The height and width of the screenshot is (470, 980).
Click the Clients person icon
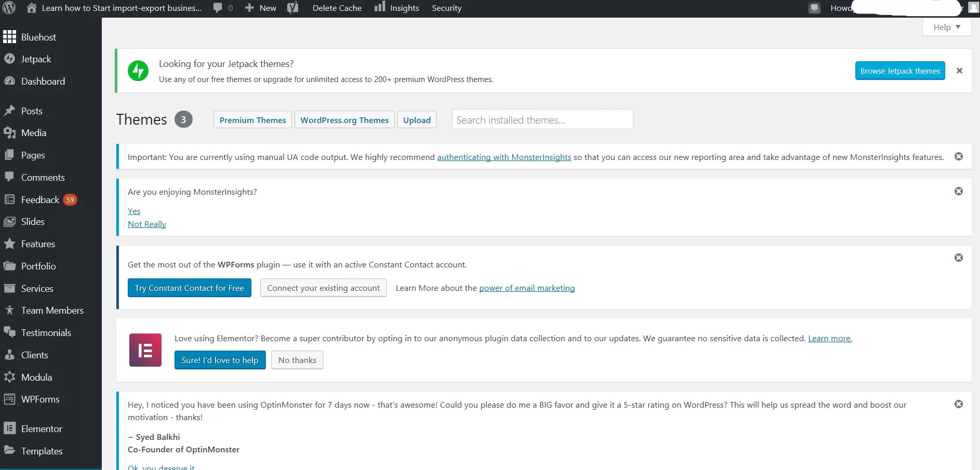click(x=9, y=355)
